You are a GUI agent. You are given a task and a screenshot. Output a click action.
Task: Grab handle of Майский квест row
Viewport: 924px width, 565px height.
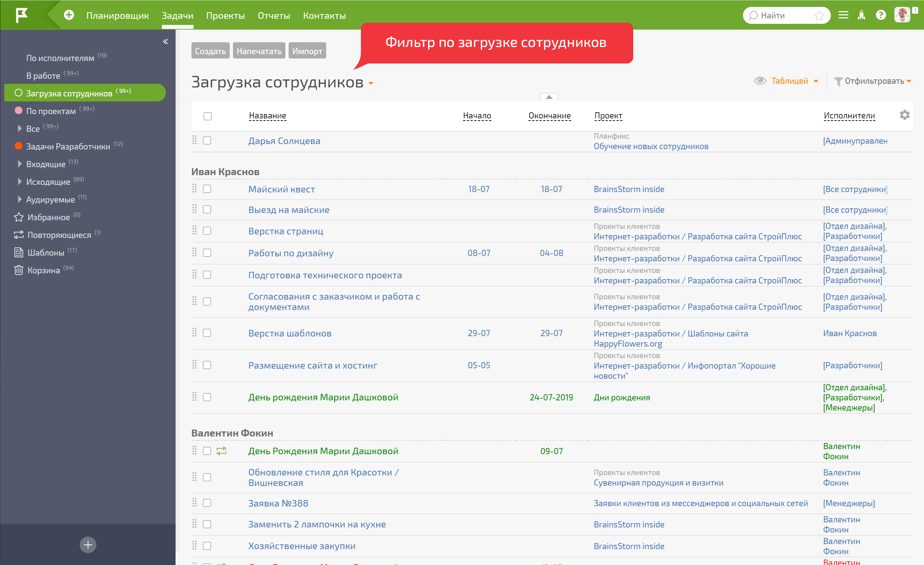click(x=194, y=188)
